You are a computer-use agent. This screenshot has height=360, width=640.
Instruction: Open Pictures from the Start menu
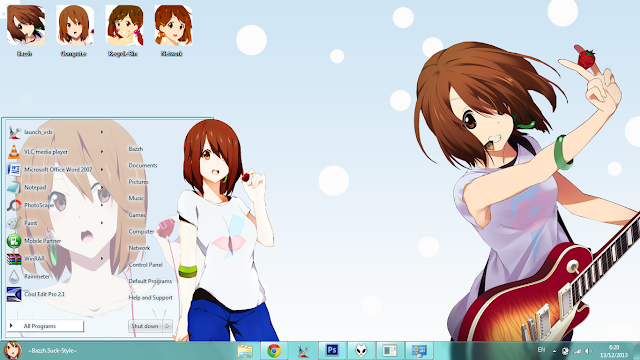pyautogui.click(x=138, y=182)
